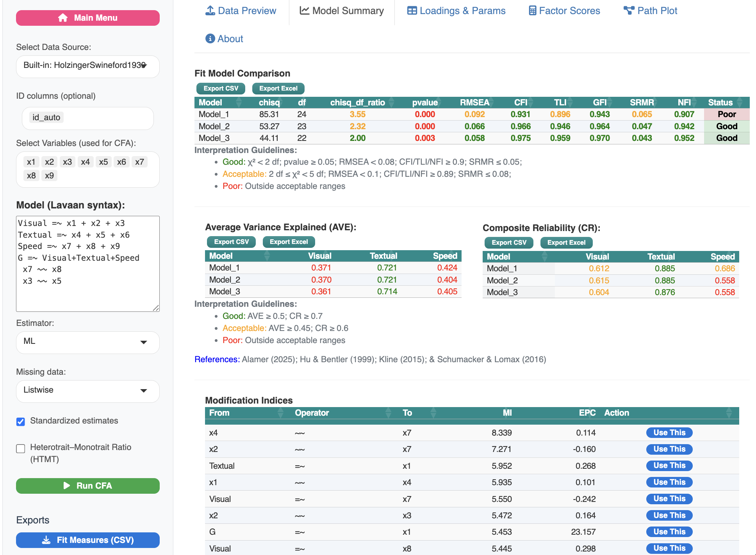Viewport: 756px width, 555px height.
Task: Click the home icon in Main Menu
Action: coord(63,18)
